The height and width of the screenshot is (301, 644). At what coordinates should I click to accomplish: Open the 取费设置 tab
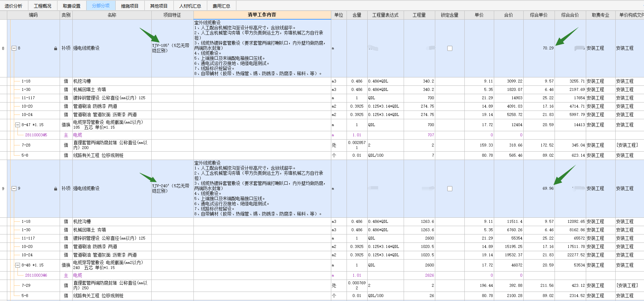click(x=72, y=6)
